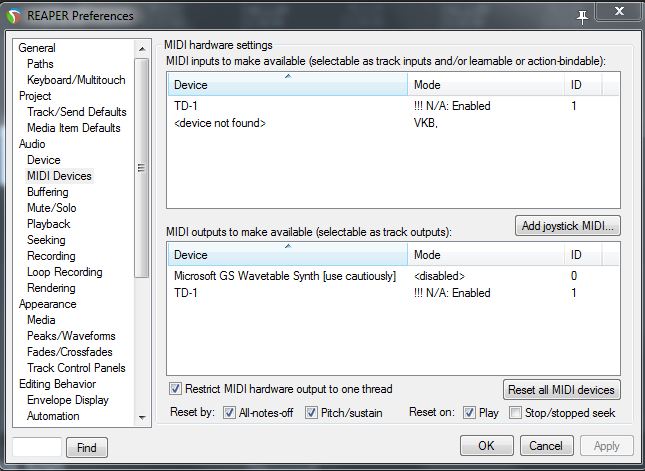Viewport: 645px width, 471px height.
Task: Open the Media appearance page
Action: 41,320
